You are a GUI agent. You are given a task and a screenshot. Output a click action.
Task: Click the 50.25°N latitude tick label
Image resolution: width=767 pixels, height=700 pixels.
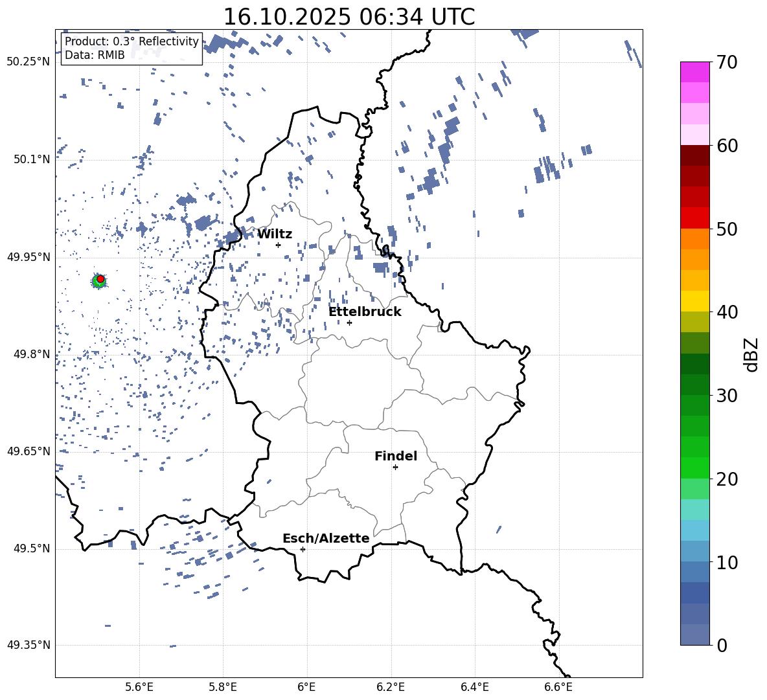[29, 62]
